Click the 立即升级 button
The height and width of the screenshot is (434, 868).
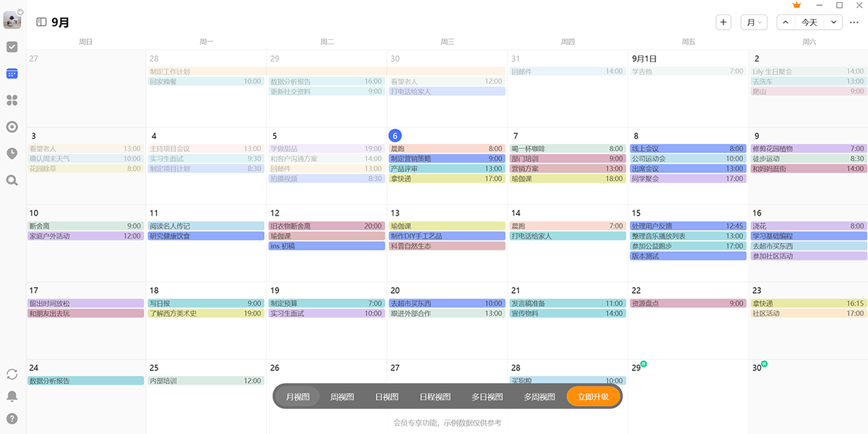(x=593, y=396)
